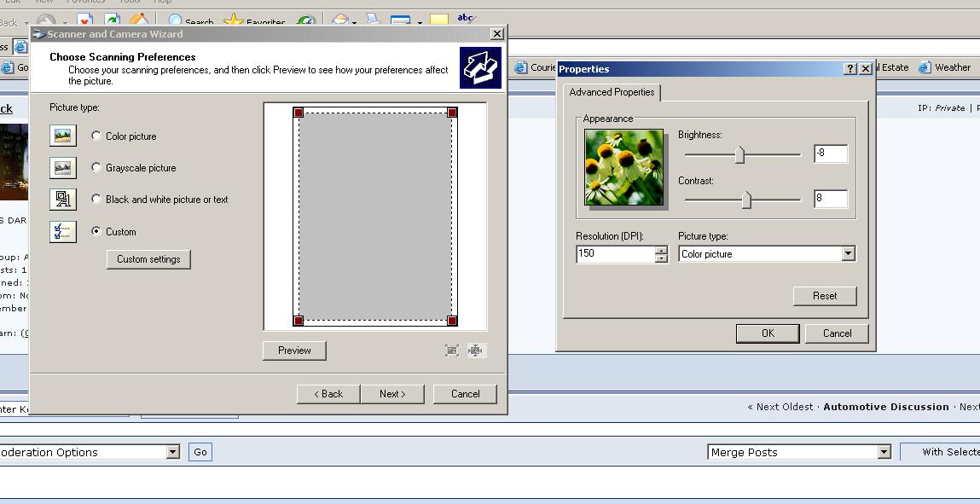The height and width of the screenshot is (504, 980).
Task: Click the enlarge preview to window icon
Action: pyautogui.click(x=452, y=350)
